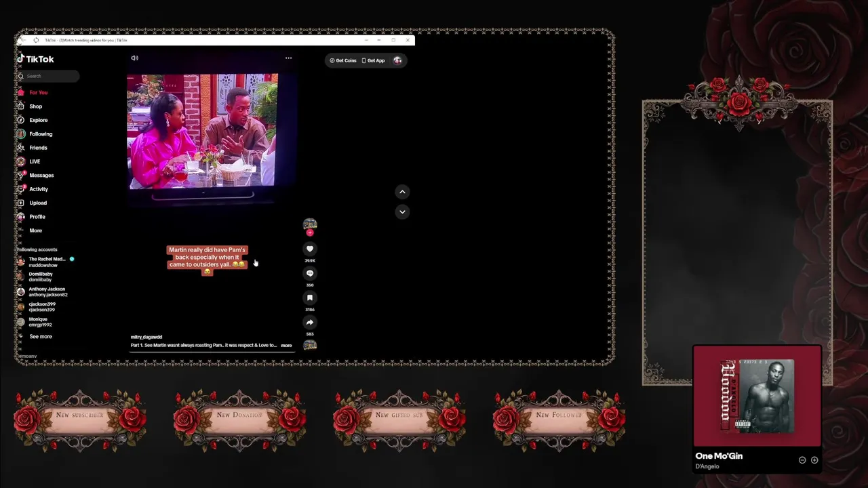Click the video caption overlay about Martin
Image resolution: width=868 pixels, height=488 pixels.
coord(208,260)
